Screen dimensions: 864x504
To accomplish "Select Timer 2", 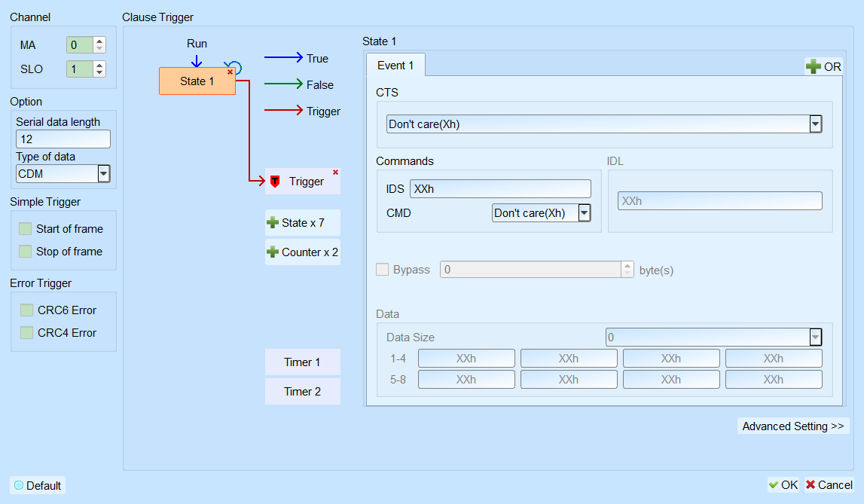I will tap(303, 391).
